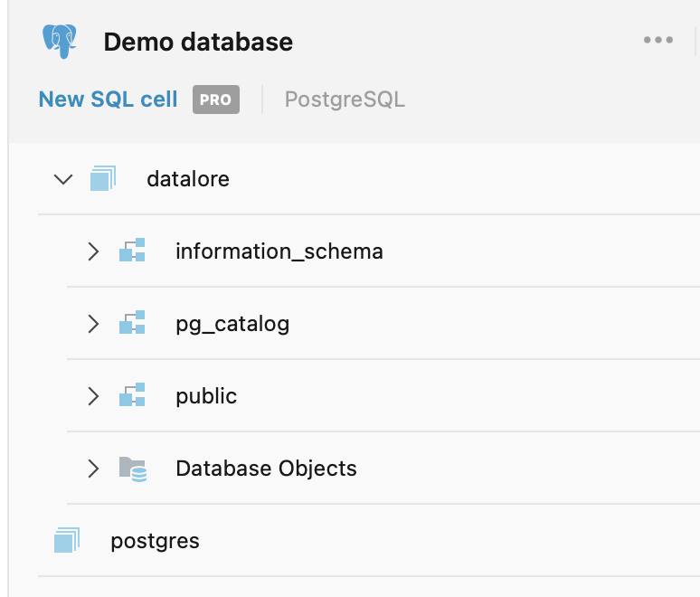Click the pg_catalog schema icon
This screenshot has width=700, height=597.
click(132, 322)
